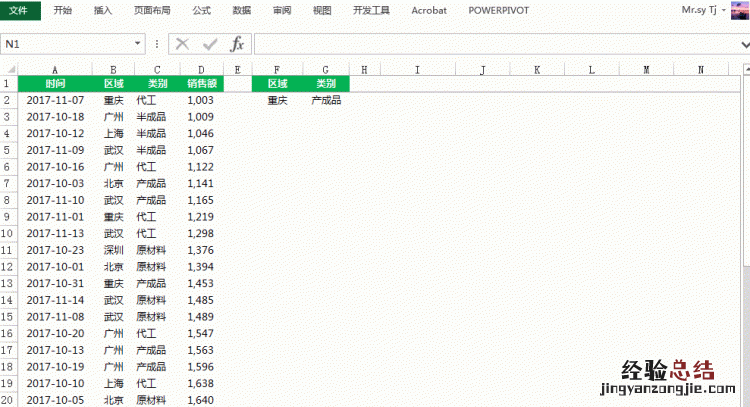
Task: Open the 公式 (Formulas) ribbon tab
Action: 201,10
